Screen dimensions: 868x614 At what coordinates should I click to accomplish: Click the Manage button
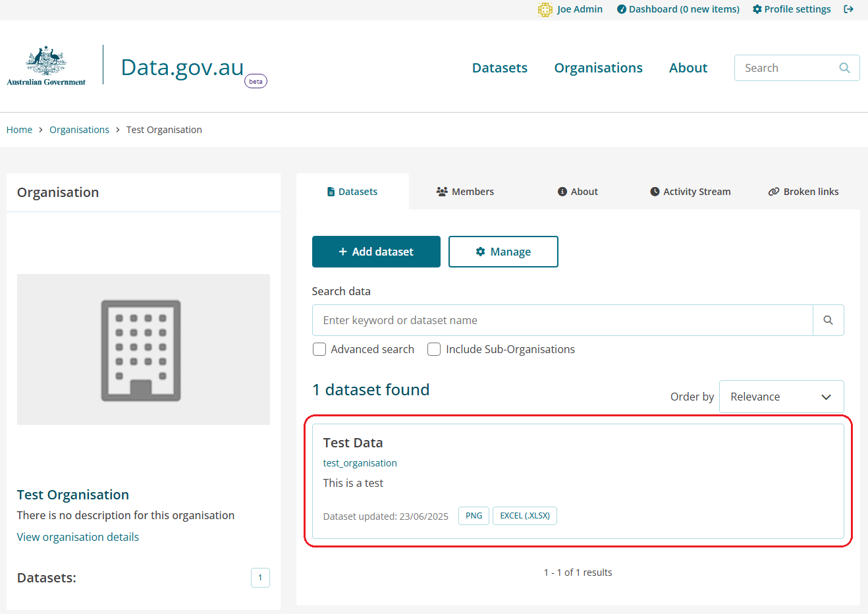(x=503, y=252)
